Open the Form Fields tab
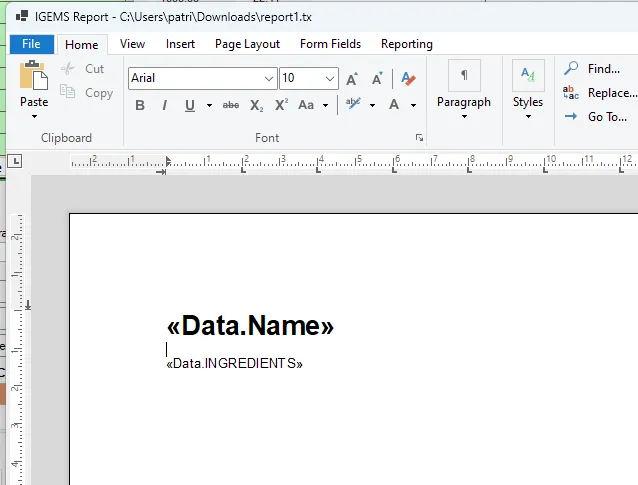The width and height of the screenshot is (638, 485). click(330, 44)
